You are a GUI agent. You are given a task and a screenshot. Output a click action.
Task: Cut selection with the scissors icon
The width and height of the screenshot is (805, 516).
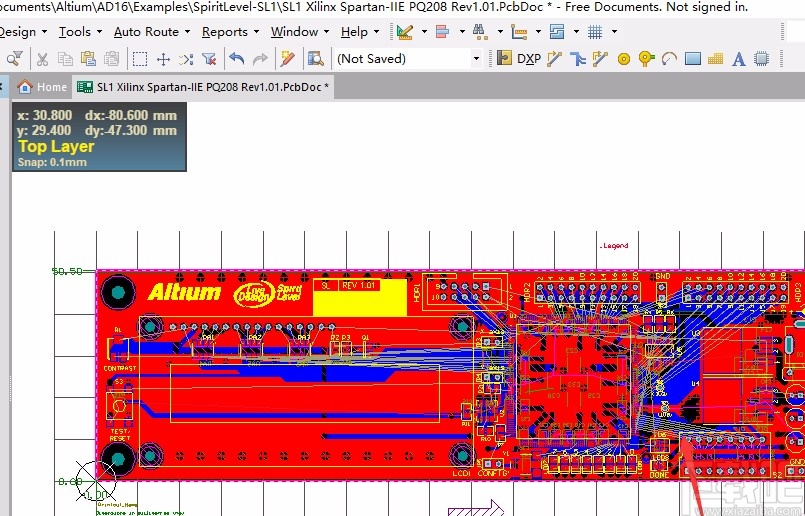tap(42, 59)
